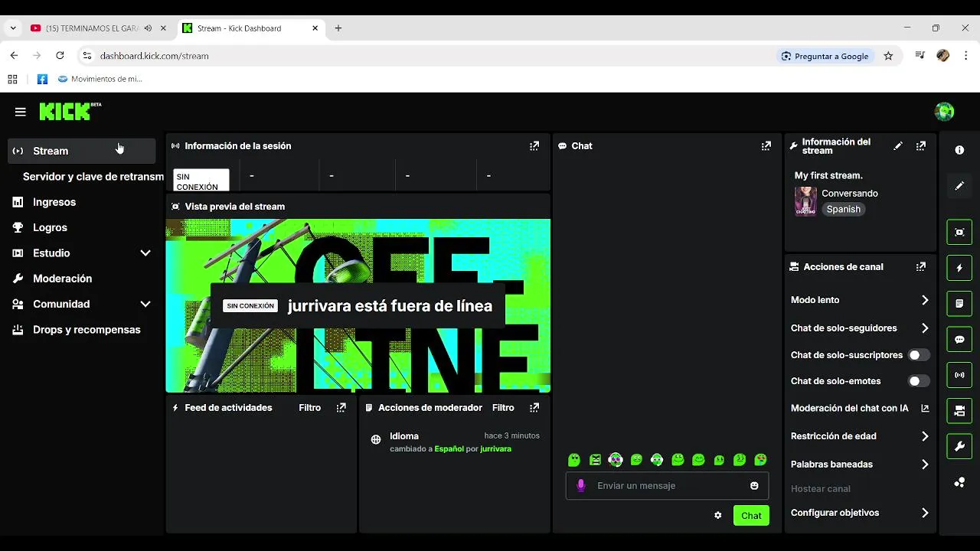Click the green Chat send button
The image size is (980, 551).
[751, 516]
